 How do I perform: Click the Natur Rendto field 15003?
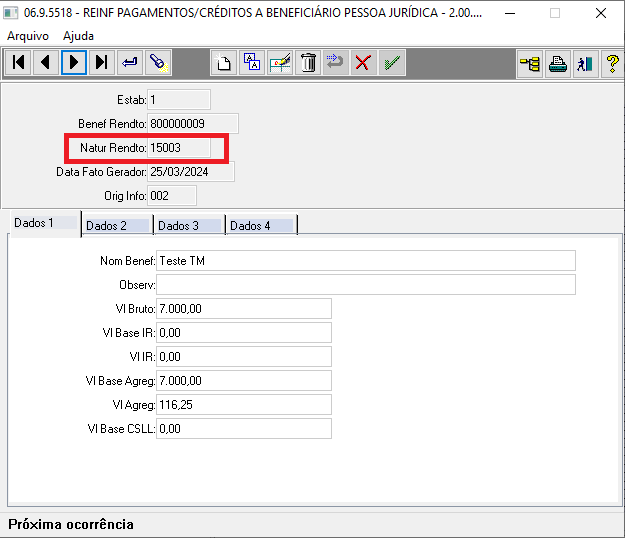(x=179, y=148)
